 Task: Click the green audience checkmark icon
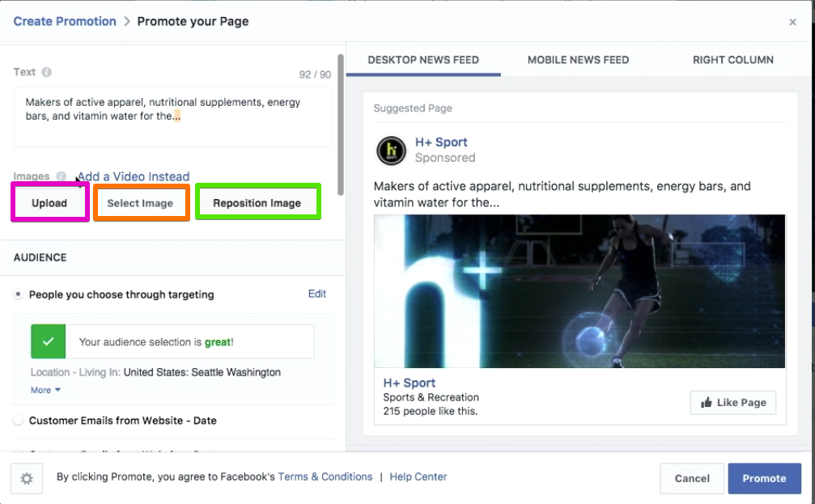tap(49, 341)
